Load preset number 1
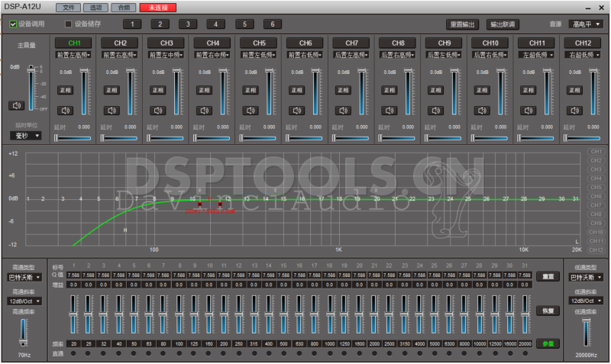Screen dimensions: 611x364 [x=132, y=24]
